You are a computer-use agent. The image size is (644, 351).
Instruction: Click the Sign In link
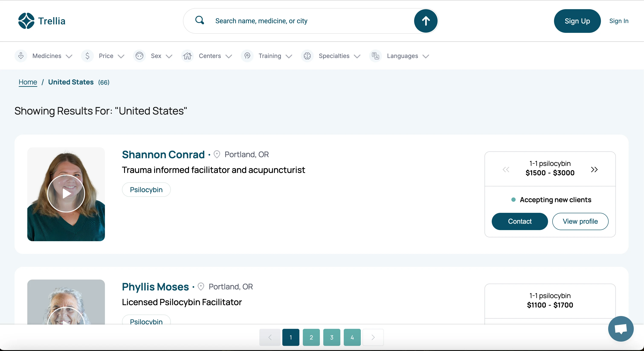point(619,21)
